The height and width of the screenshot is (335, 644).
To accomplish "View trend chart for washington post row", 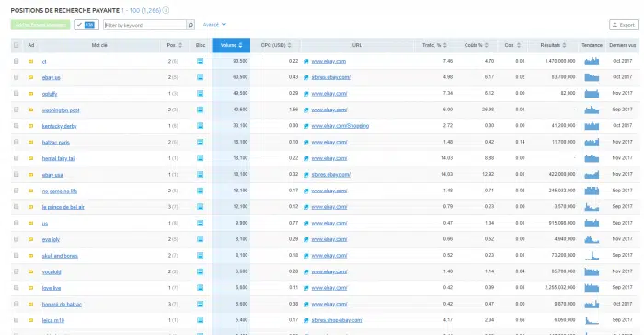I will pyautogui.click(x=592, y=110).
